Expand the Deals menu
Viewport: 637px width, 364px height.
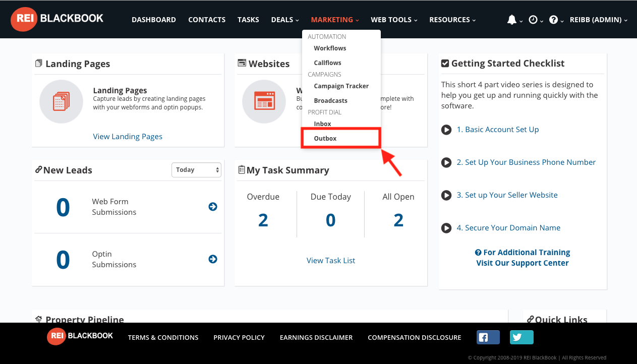[285, 20]
